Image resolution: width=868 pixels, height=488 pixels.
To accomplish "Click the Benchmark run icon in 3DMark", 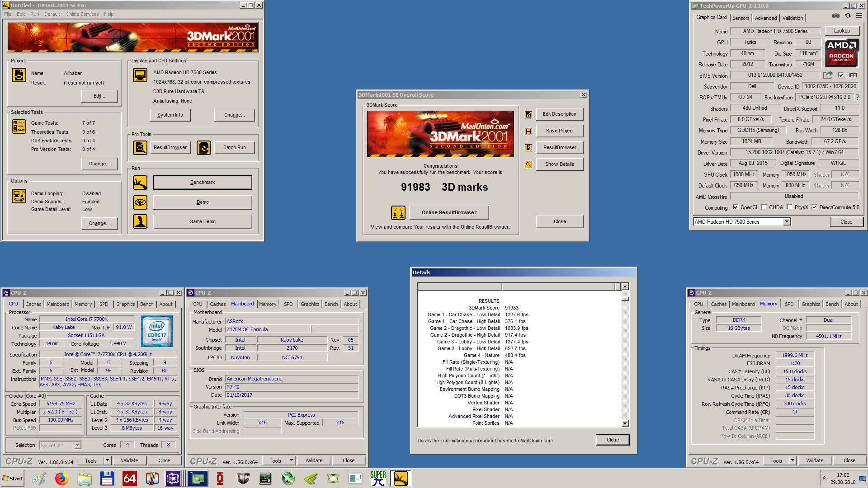I will tap(140, 183).
